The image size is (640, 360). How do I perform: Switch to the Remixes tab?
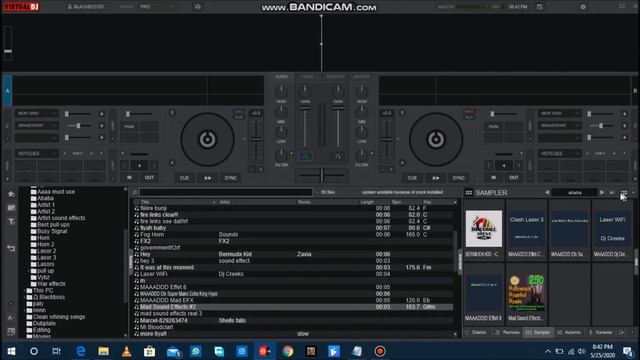tap(507, 333)
